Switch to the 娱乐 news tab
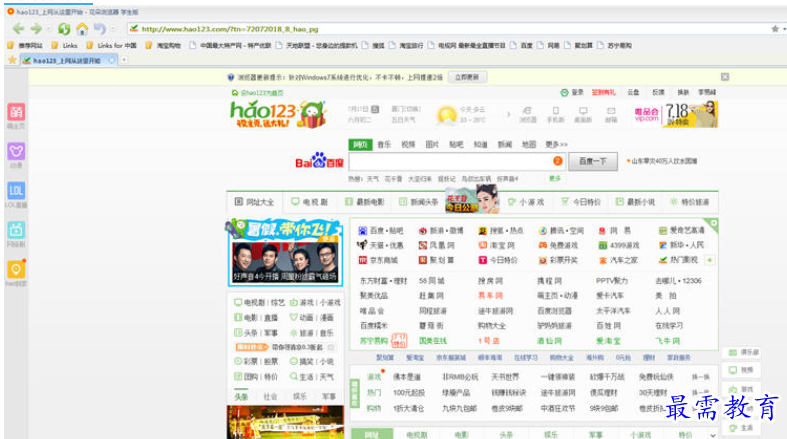 (x=300, y=396)
